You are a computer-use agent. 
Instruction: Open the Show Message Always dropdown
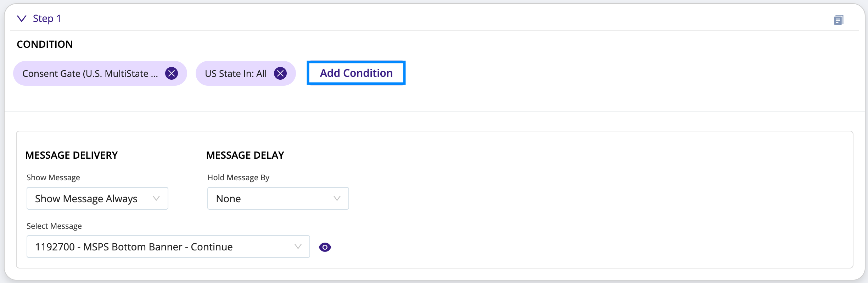97,198
